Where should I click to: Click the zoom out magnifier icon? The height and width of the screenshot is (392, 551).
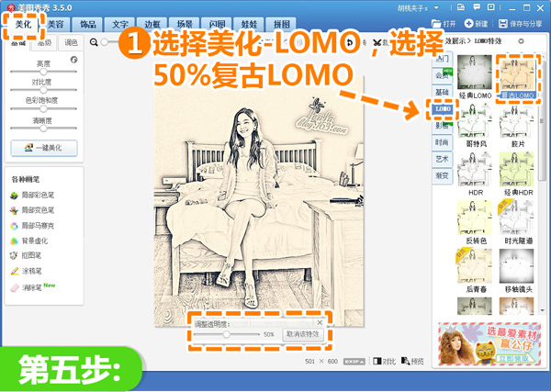coord(94,42)
